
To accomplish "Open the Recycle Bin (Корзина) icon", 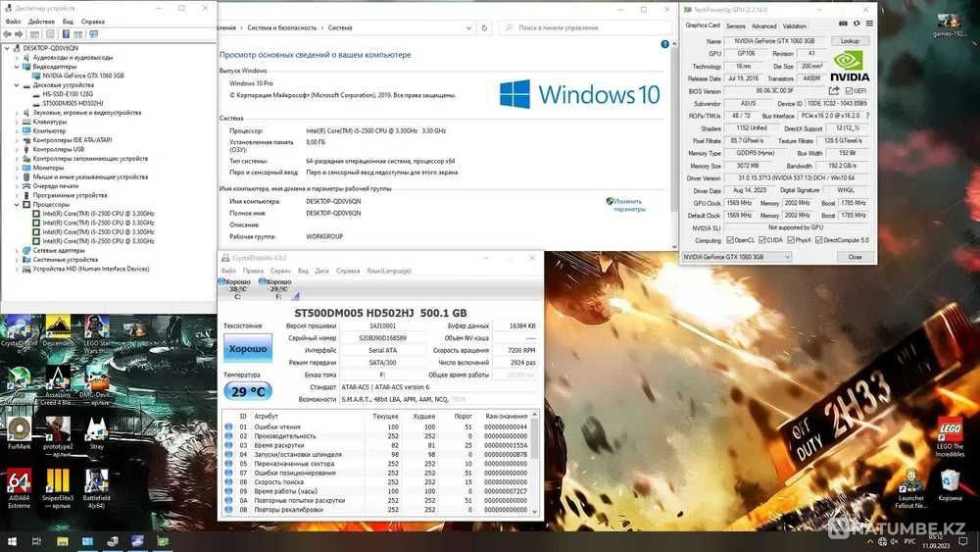I will [950, 486].
